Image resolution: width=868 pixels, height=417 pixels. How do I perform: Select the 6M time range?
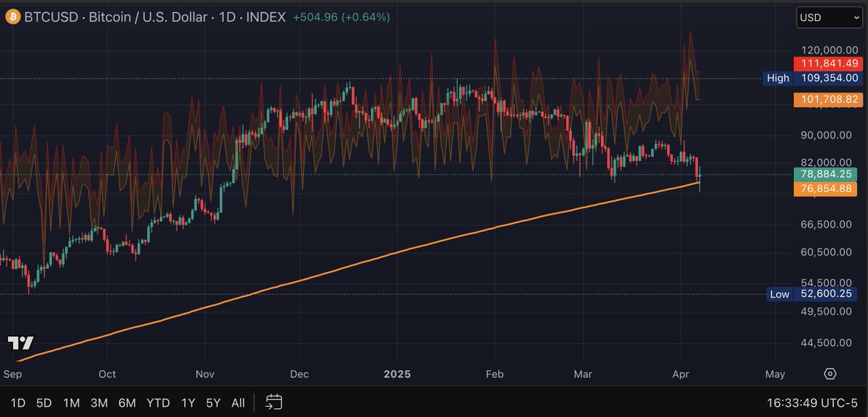(x=127, y=403)
